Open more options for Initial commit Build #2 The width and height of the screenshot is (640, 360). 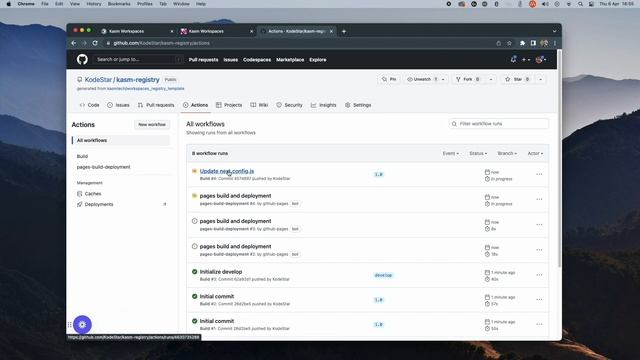539,300
